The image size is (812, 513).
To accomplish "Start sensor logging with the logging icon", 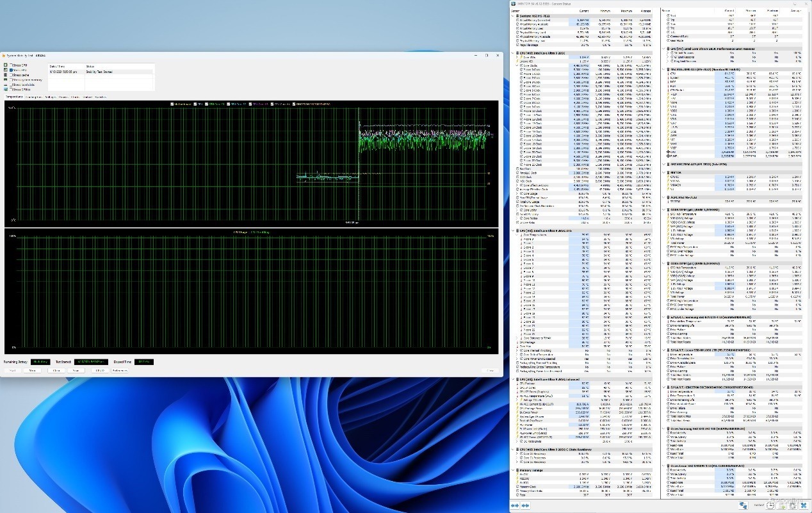I will pyautogui.click(x=781, y=505).
